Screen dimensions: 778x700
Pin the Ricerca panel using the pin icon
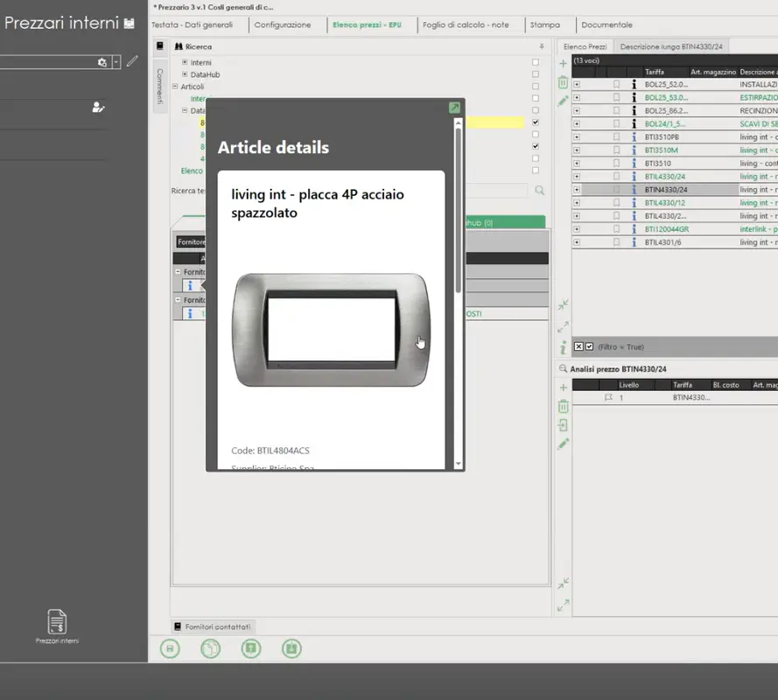coord(541,46)
